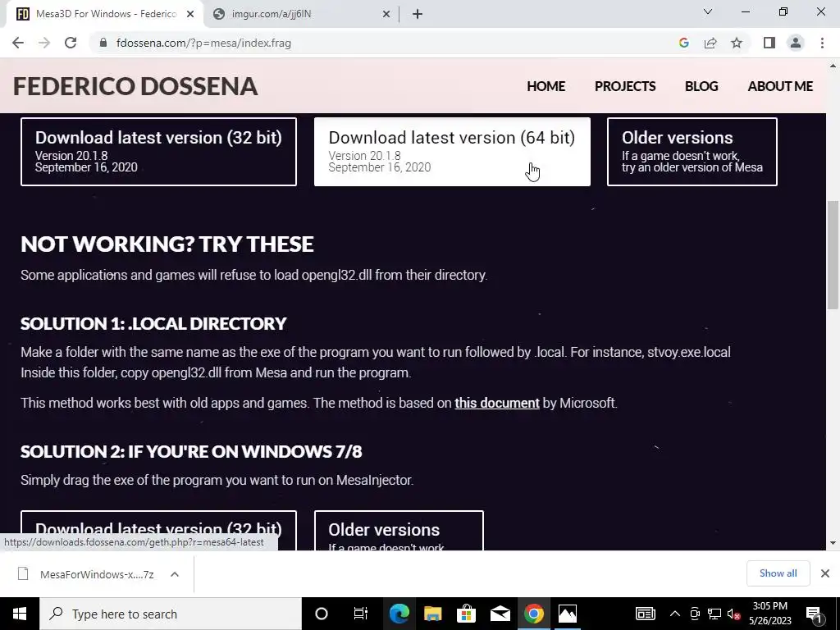Open the PROJECTS menu item
840x630 pixels.
(625, 86)
